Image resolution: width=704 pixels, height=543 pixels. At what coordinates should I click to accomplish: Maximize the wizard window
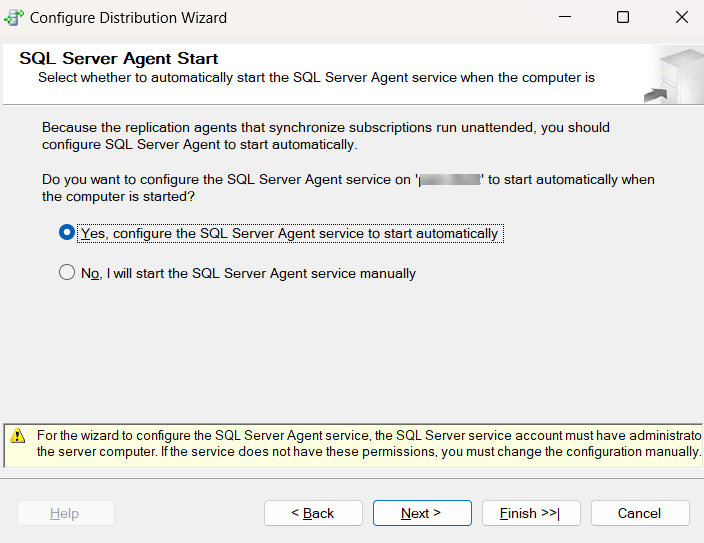pos(623,17)
